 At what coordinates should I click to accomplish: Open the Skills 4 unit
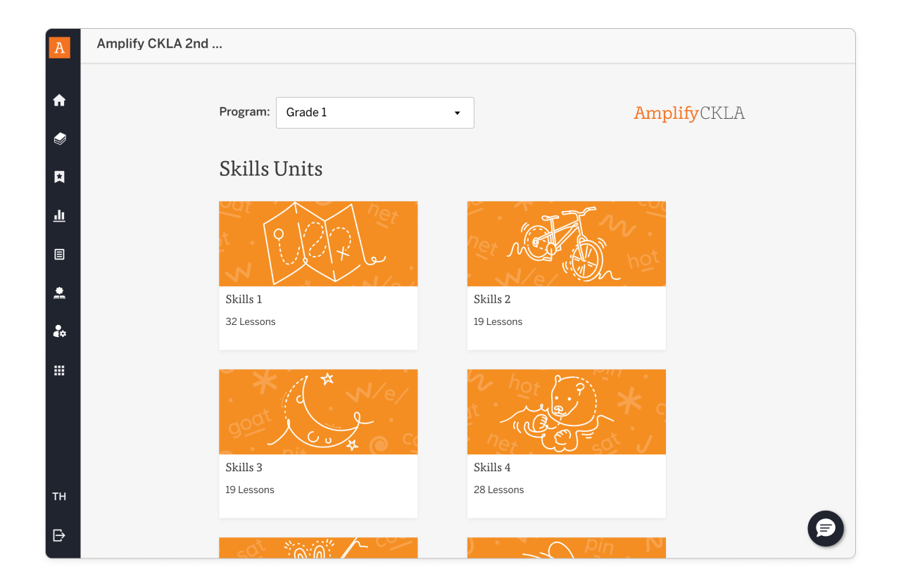pyautogui.click(x=566, y=443)
